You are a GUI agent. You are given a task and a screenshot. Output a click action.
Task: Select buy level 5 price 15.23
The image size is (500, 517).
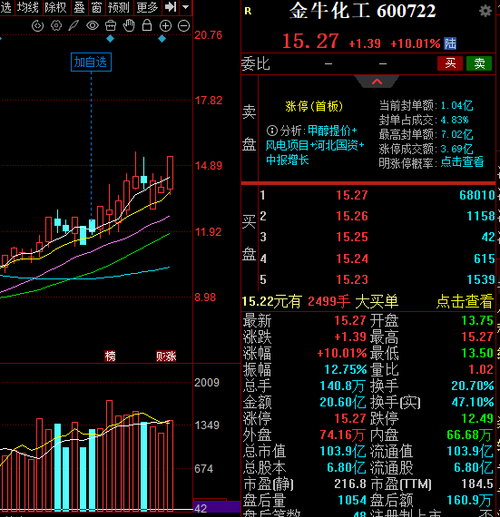352,280
